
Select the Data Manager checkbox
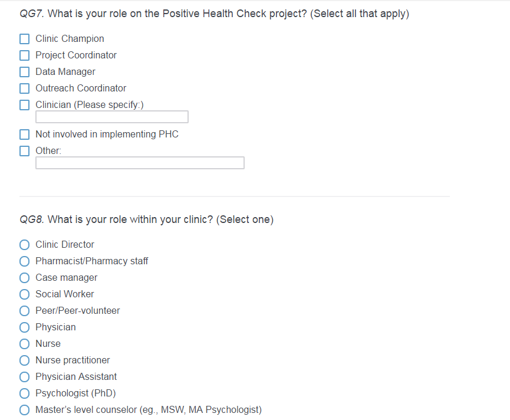click(25, 72)
